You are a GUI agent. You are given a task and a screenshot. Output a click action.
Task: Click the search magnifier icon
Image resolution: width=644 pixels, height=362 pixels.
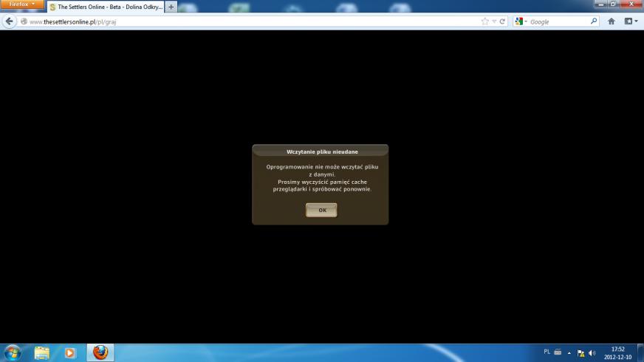tap(594, 21)
